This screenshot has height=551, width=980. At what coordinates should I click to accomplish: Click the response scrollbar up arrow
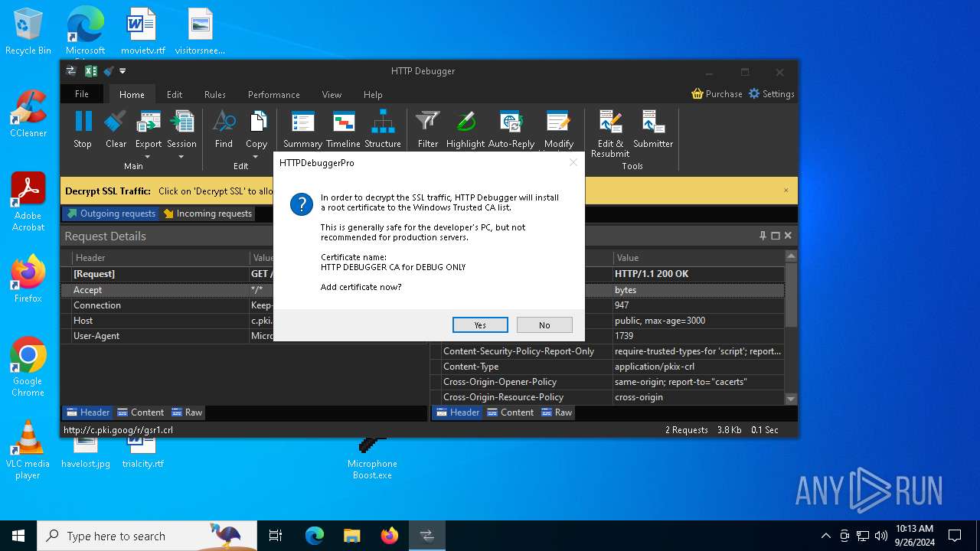click(792, 256)
